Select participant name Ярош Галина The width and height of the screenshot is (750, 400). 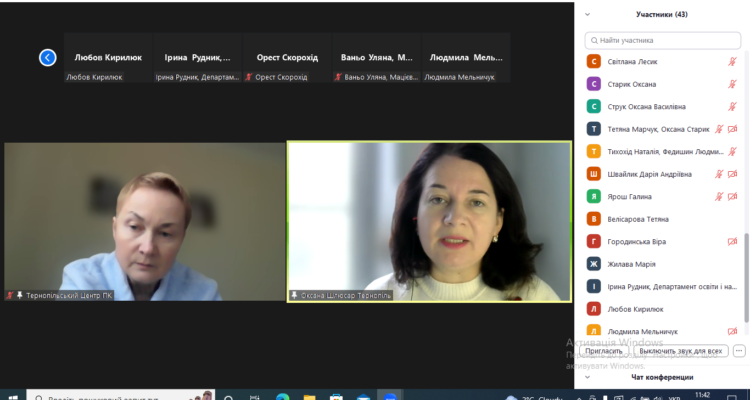coord(629,197)
